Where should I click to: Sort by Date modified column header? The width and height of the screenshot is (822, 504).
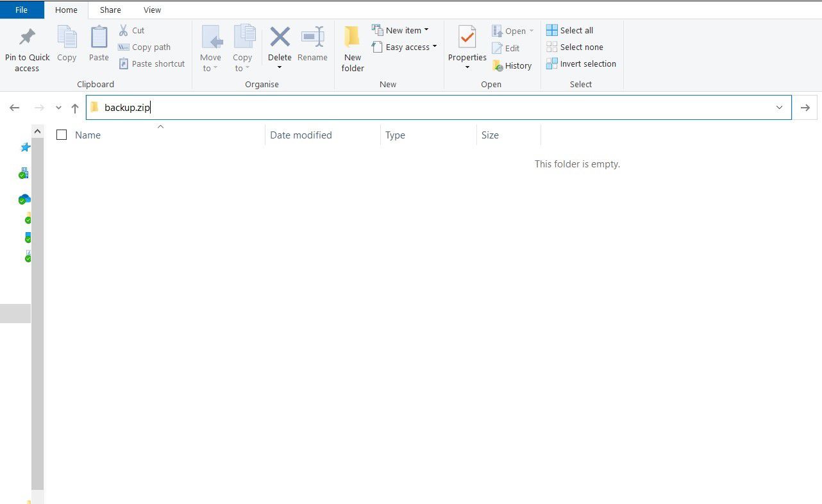[x=301, y=135]
